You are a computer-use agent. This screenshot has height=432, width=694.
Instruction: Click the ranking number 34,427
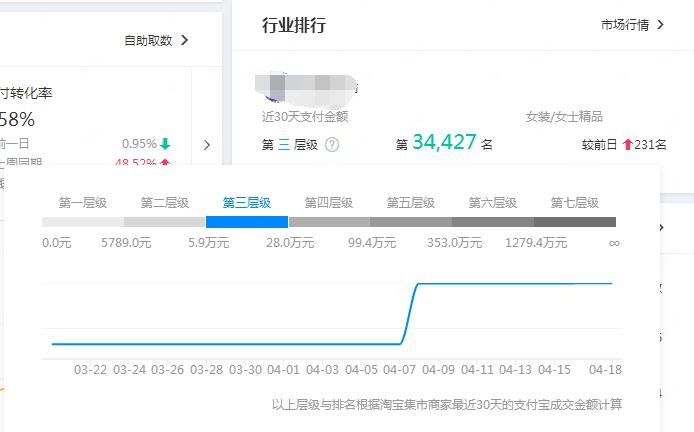coord(444,143)
